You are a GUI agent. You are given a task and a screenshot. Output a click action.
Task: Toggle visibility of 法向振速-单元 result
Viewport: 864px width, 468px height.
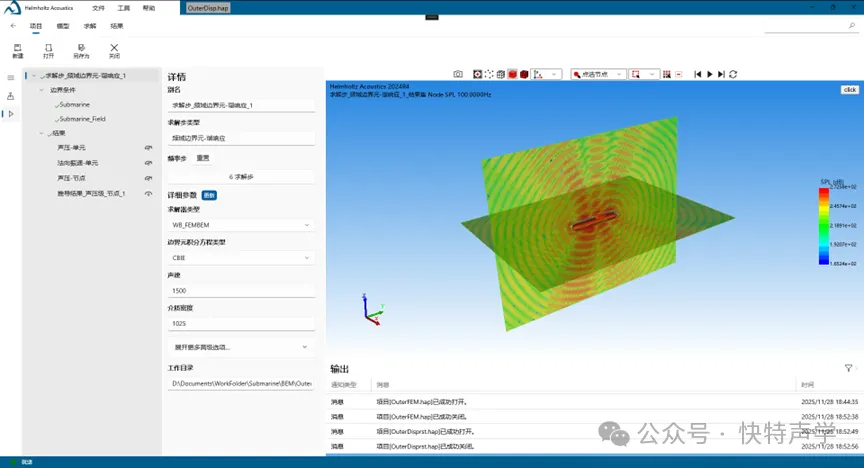point(148,163)
